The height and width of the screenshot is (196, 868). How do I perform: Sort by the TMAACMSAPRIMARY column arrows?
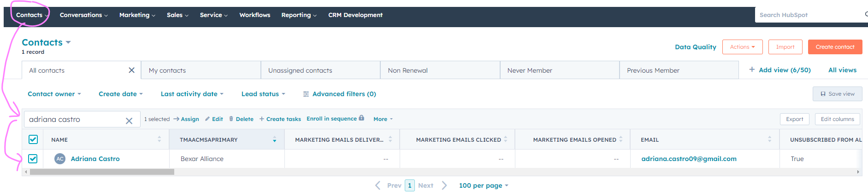(274, 139)
